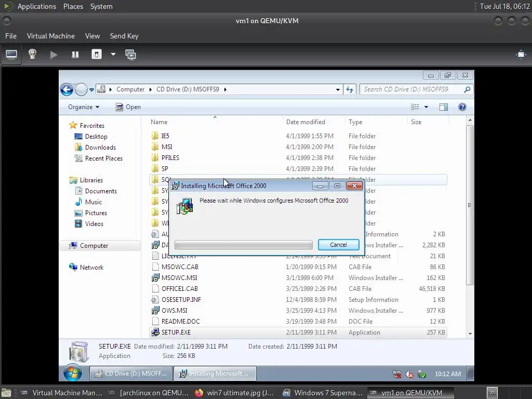This screenshot has width=532, height=399.
Task: Select OSESETUP.INF file
Action: 181,300
